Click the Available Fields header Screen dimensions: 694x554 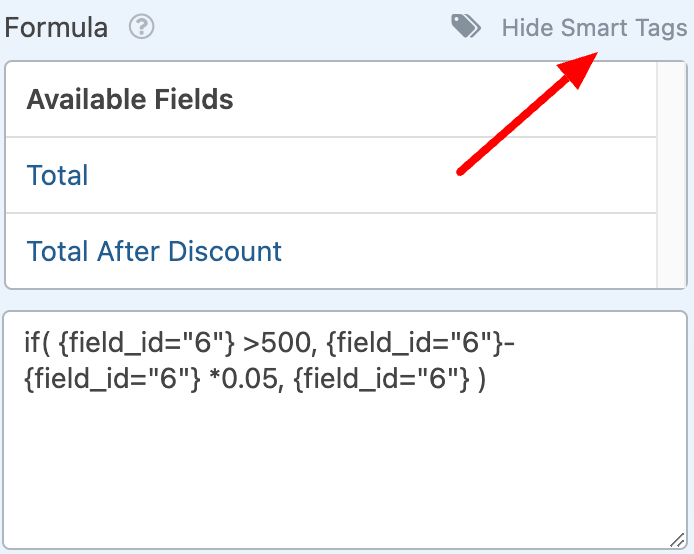pyautogui.click(x=130, y=99)
